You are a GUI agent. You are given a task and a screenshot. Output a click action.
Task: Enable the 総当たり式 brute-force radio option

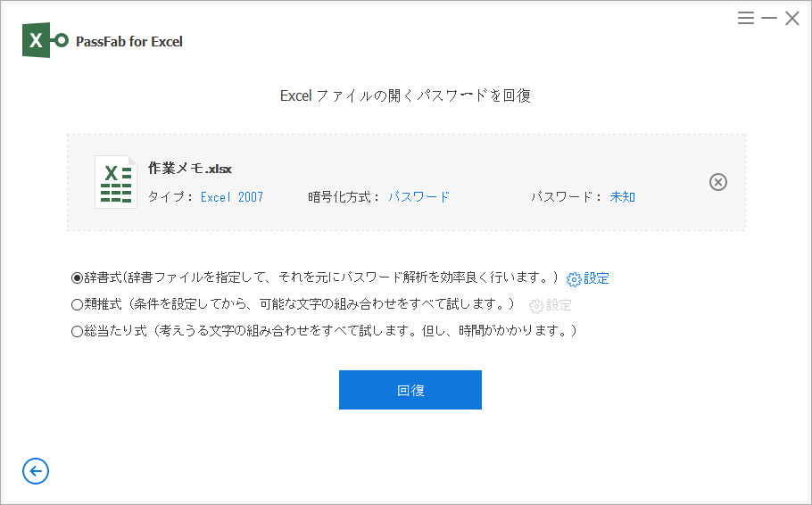(77, 331)
